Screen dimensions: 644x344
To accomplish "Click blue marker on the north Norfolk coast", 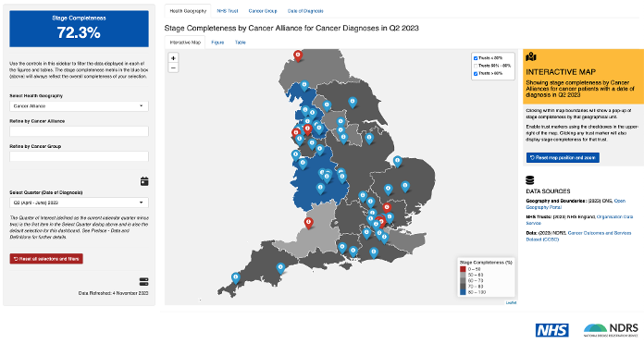I will pos(397,161).
